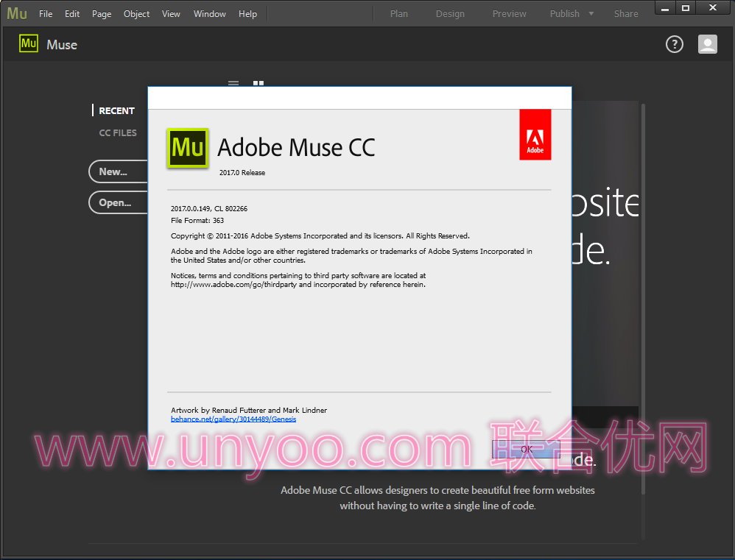
Task: Click the version text 2017.0.0.149, CL 802266
Action: click(209, 209)
